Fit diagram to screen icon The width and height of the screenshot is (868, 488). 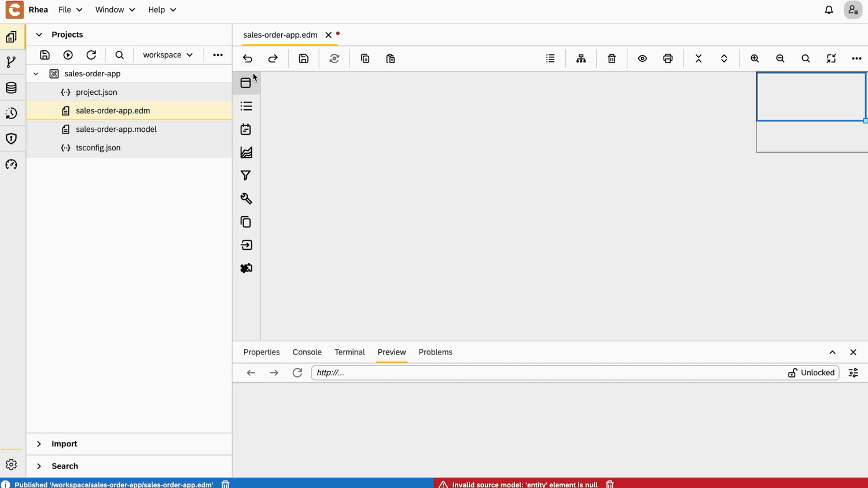click(831, 58)
